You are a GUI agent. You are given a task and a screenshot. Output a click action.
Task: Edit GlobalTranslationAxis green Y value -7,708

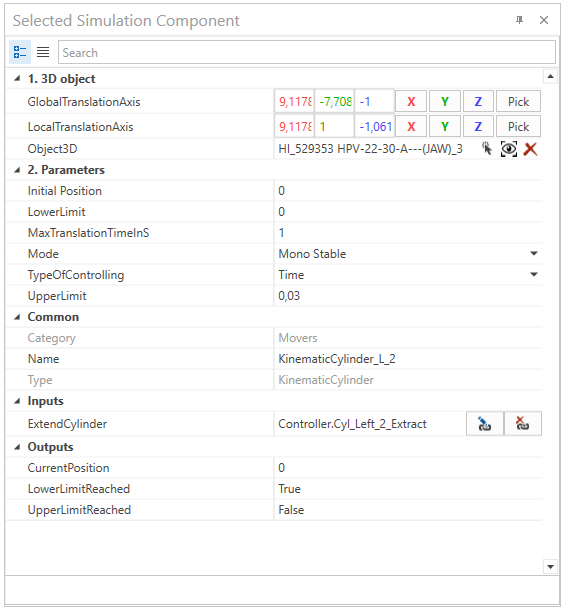[334, 102]
